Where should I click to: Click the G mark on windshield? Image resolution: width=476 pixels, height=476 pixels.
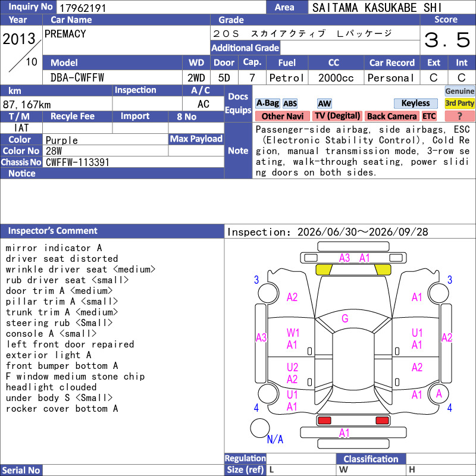(x=345, y=318)
